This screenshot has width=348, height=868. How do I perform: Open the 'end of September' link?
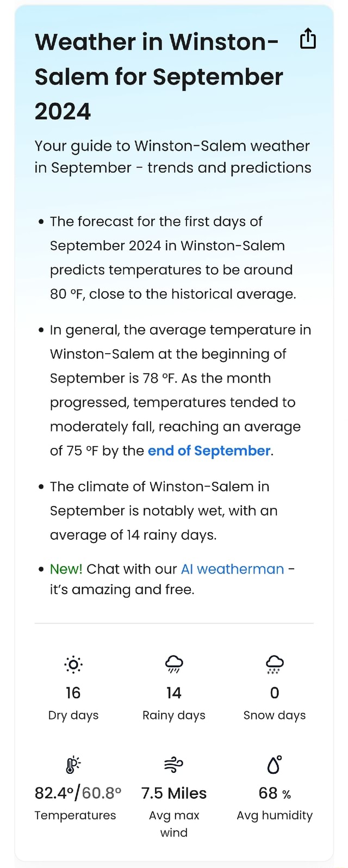click(209, 451)
